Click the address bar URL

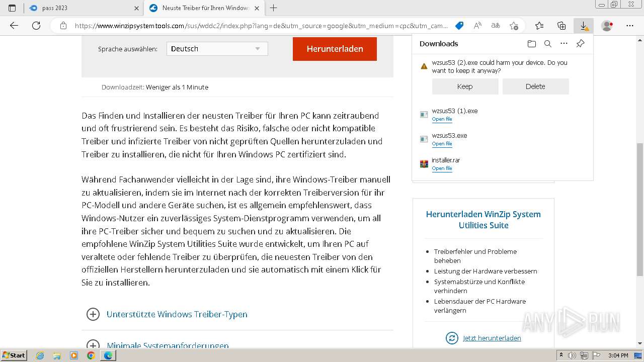[x=261, y=26]
